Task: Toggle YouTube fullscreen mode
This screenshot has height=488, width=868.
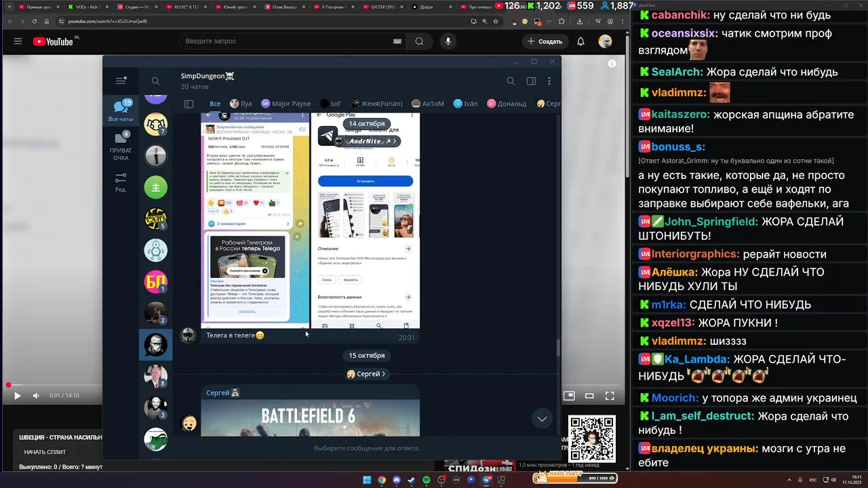Action: click(610, 396)
